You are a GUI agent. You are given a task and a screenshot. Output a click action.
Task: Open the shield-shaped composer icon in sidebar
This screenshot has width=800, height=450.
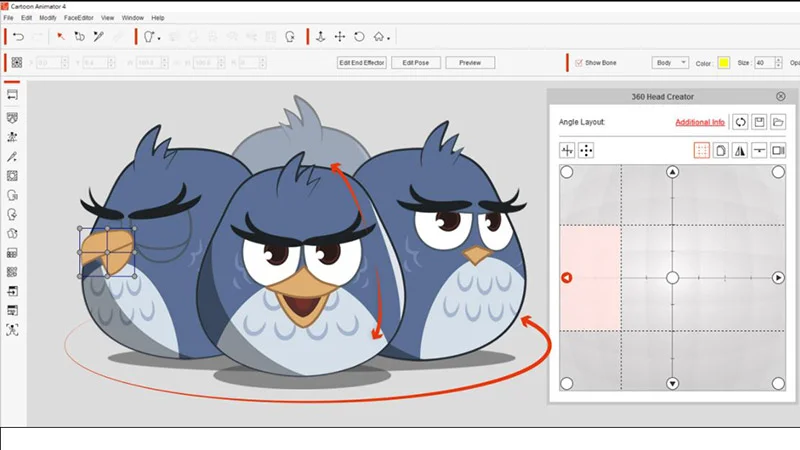tap(12, 118)
